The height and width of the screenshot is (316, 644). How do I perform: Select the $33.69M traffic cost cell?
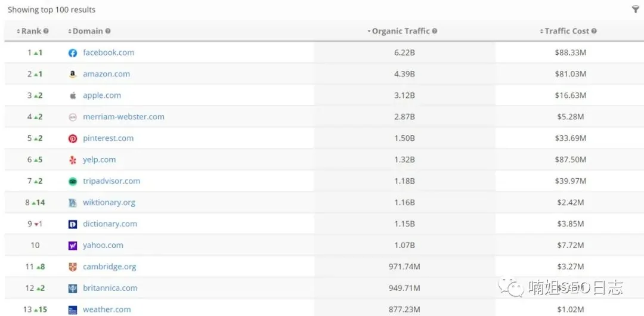571,138
